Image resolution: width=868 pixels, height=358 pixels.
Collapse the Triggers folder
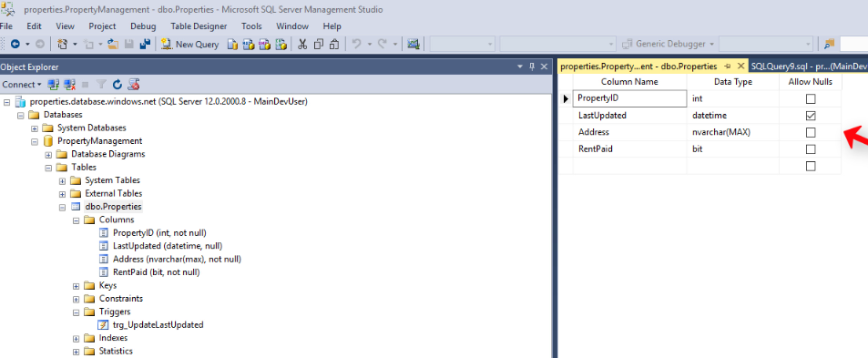(76, 312)
